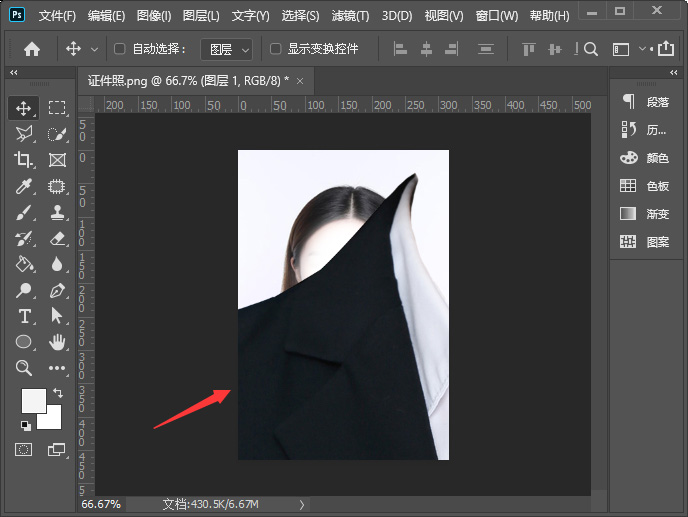Viewport: 688px width, 517px height.
Task: Toggle Quick Mask mode icon
Action: pyautogui.click(x=25, y=450)
